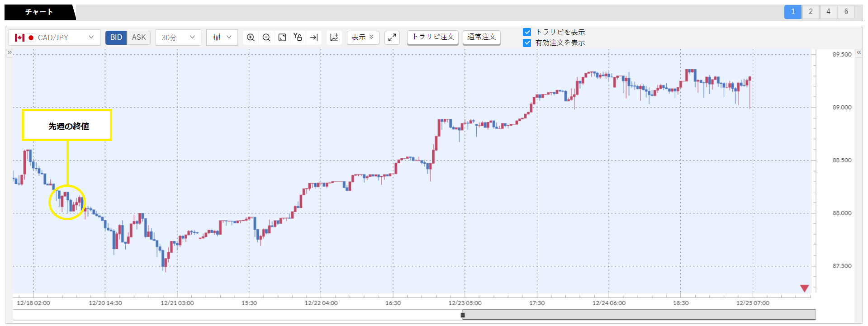The image size is (868, 326).
Task: Click red triangle price marker
Action: coord(804,288)
